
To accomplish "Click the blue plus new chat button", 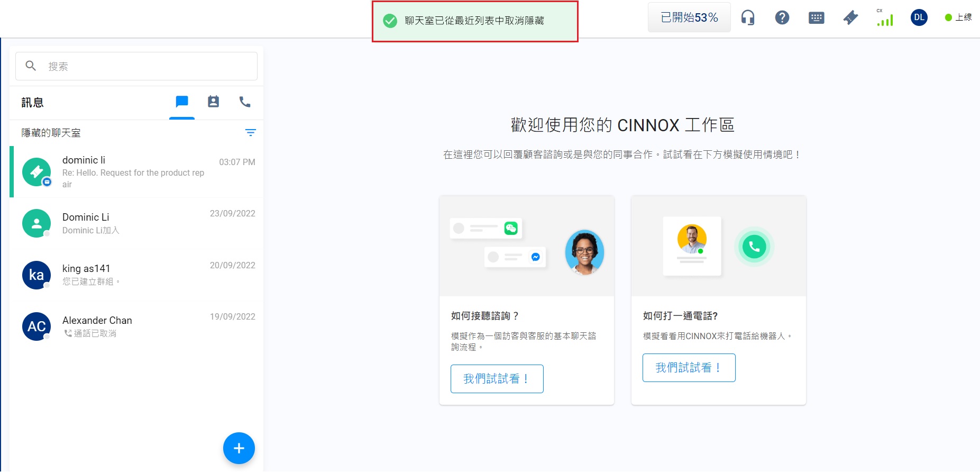I will click(239, 448).
